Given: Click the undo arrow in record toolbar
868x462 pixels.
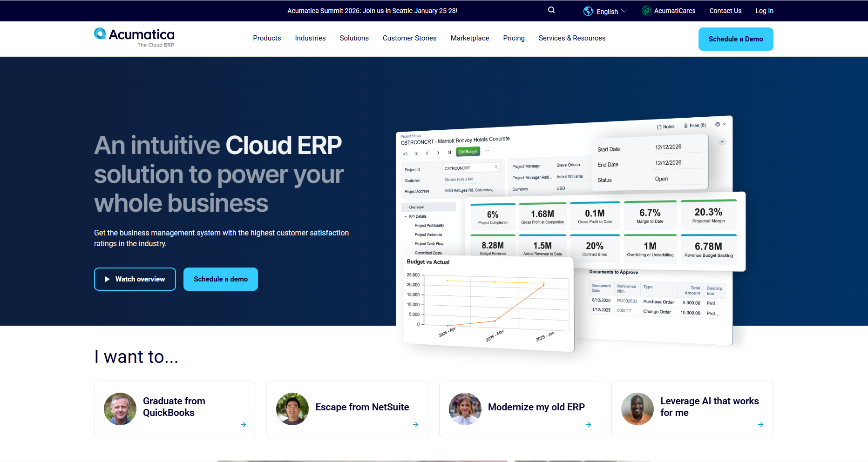Looking at the screenshot, I should pyautogui.click(x=406, y=154).
